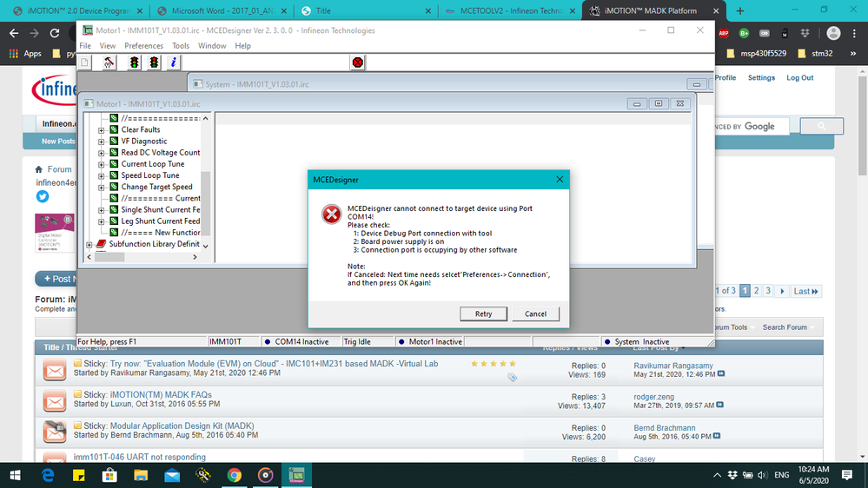Image resolution: width=868 pixels, height=488 pixels.
Task: Expand the Speed Loop Tune tree node
Action: tap(102, 175)
